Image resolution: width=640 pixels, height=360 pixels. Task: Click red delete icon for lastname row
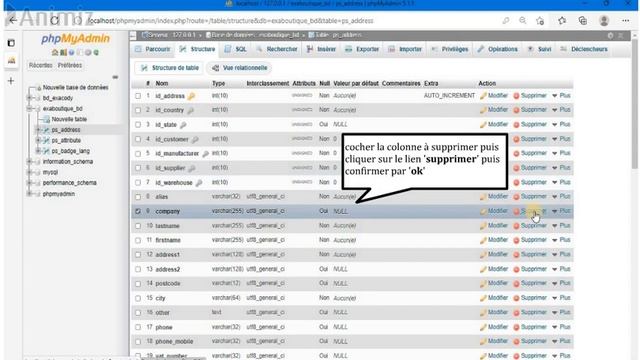pyautogui.click(x=516, y=226)
